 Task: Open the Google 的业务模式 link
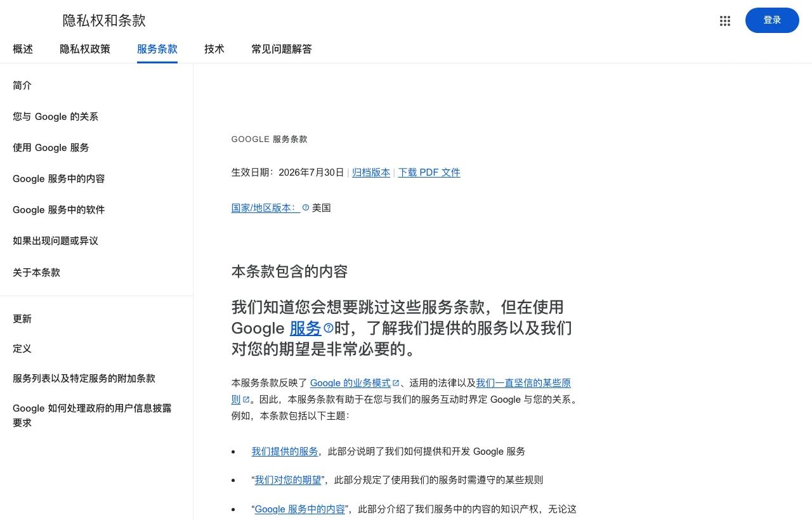350,382
